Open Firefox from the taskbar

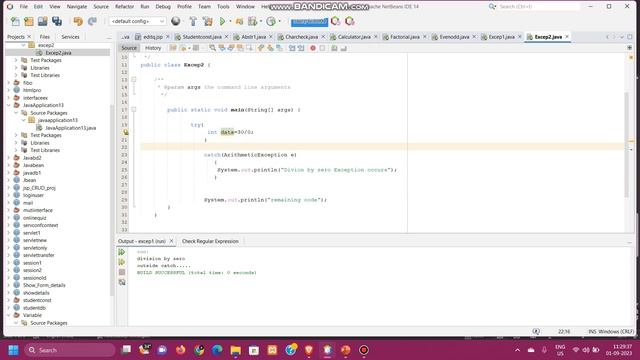tap(180, 350)
